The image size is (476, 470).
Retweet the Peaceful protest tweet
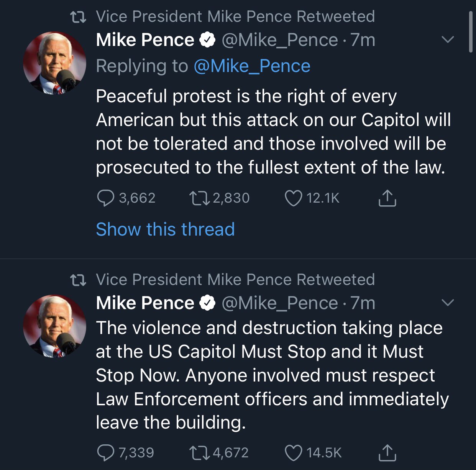click(199, 198)
